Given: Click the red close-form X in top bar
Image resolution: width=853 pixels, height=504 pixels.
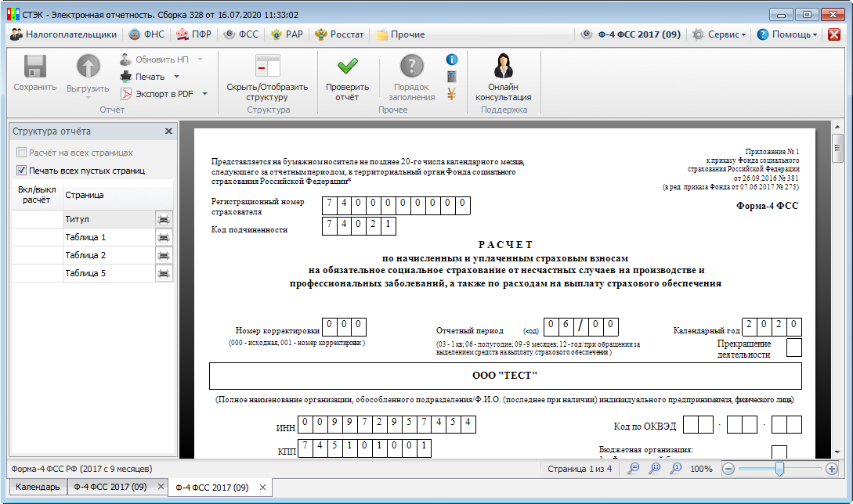Looking at the screenshot, I should click(833, 34).
